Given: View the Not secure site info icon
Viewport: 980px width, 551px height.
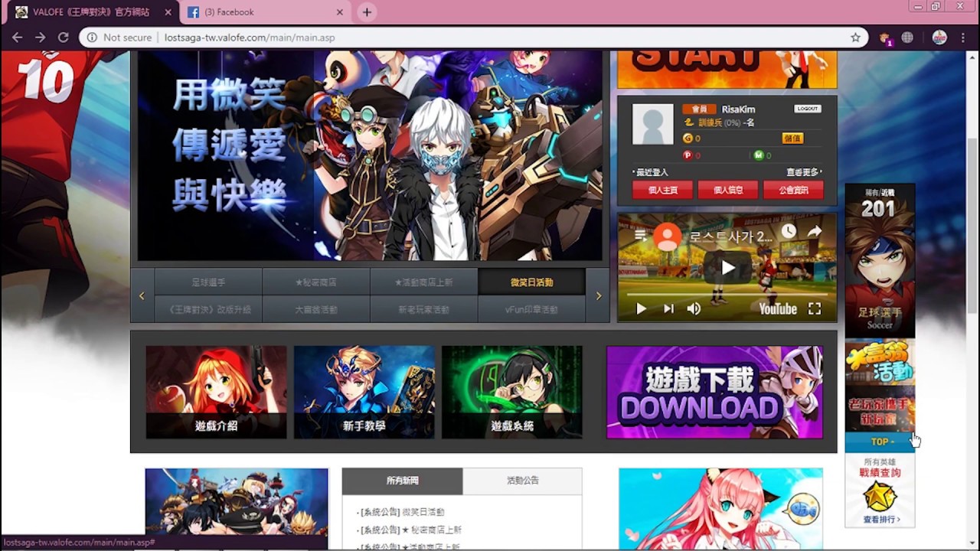Looking at the screenshot, I should 92,37.
